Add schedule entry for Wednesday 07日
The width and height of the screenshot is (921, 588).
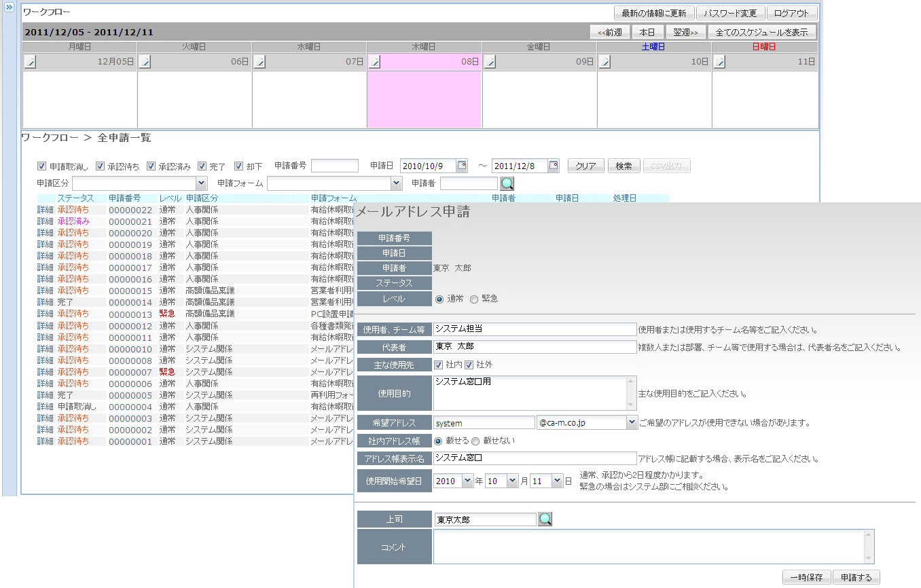[x=259, y=62]
